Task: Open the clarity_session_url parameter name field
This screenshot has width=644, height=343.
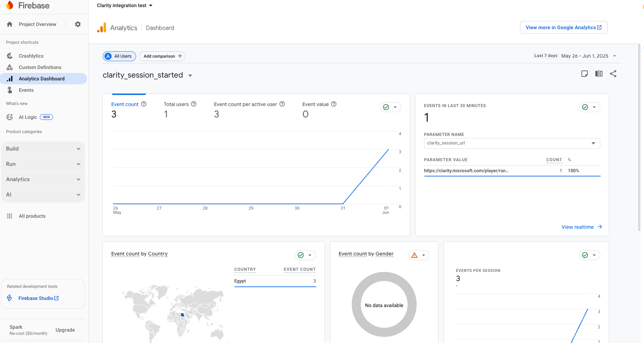Action: point(511,143)
